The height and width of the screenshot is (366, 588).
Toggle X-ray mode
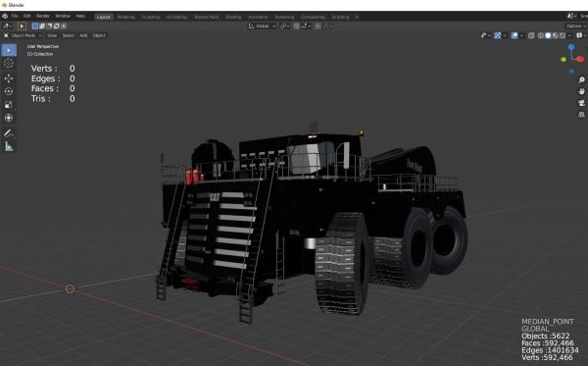(x=531, y=35)
